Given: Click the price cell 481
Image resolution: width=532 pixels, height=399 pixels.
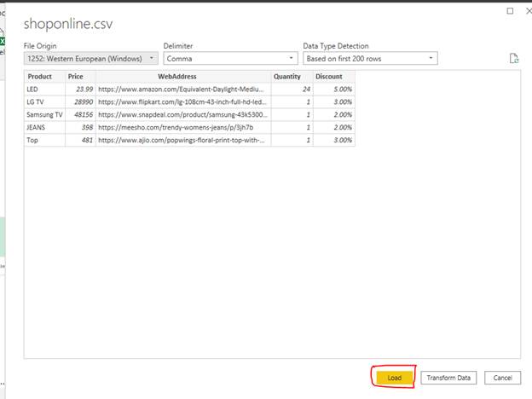Looking at the screenshot, I should coord(80,140).
